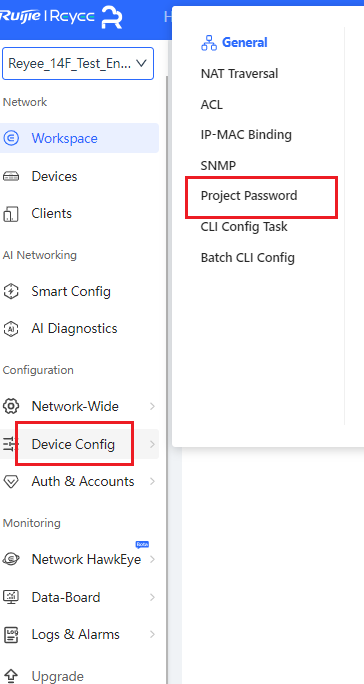Click the AI Diagnostics hexagon icon
Viewport: 364px width, 684px height.
10,328
